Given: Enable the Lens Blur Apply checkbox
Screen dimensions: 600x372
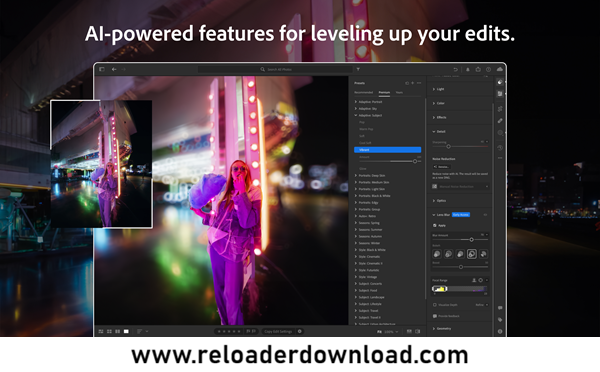Looking at the screenshot, I should [435, 225].
